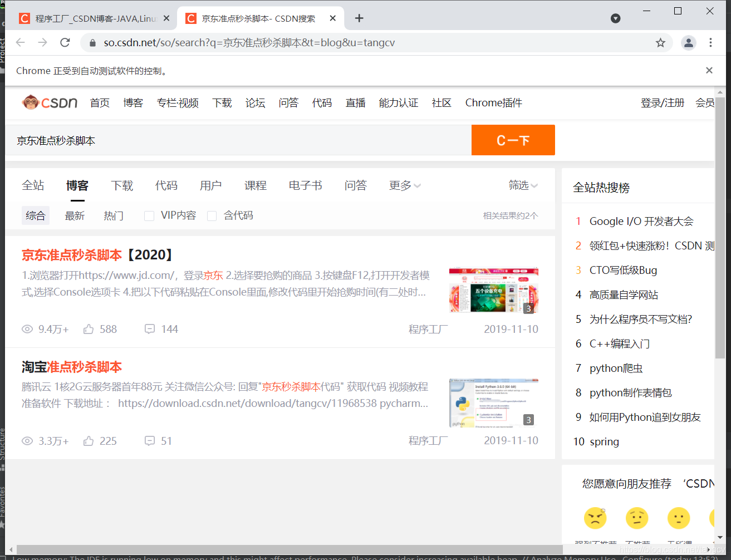The height and width of the screenshot is (560, 731).
Task: Dismiss the automated test software infobar
Action: click(x=709, y=70)
